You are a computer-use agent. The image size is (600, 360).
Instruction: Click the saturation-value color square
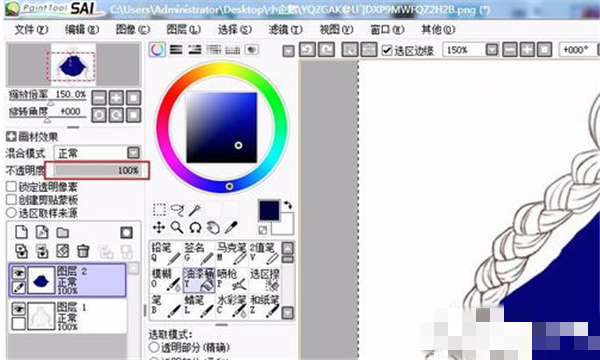(x=222, y=127)
